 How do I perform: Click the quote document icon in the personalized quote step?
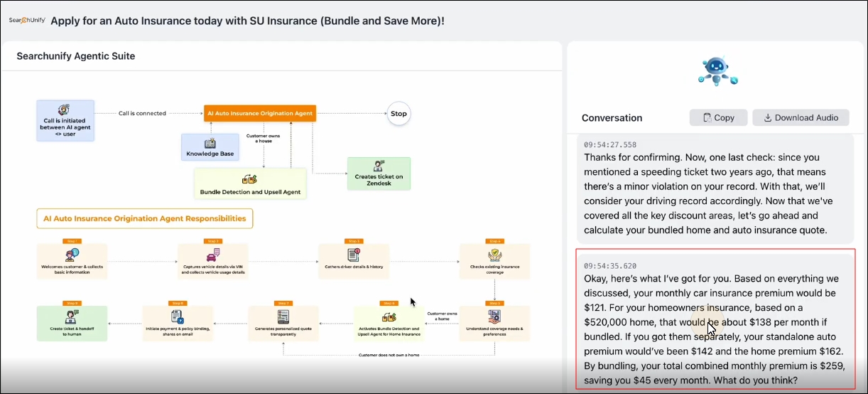[x=283, y=317]
